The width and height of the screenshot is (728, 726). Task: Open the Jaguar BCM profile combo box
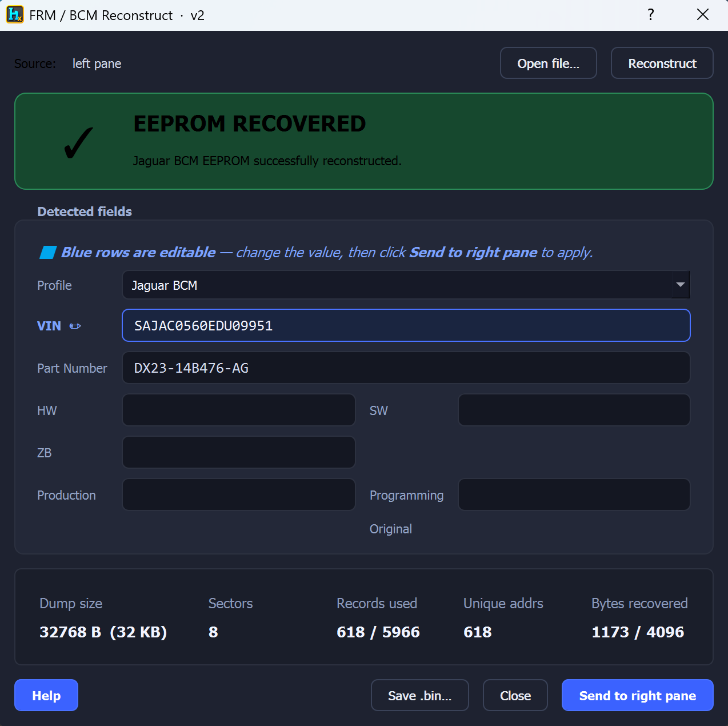pos(406,285)
